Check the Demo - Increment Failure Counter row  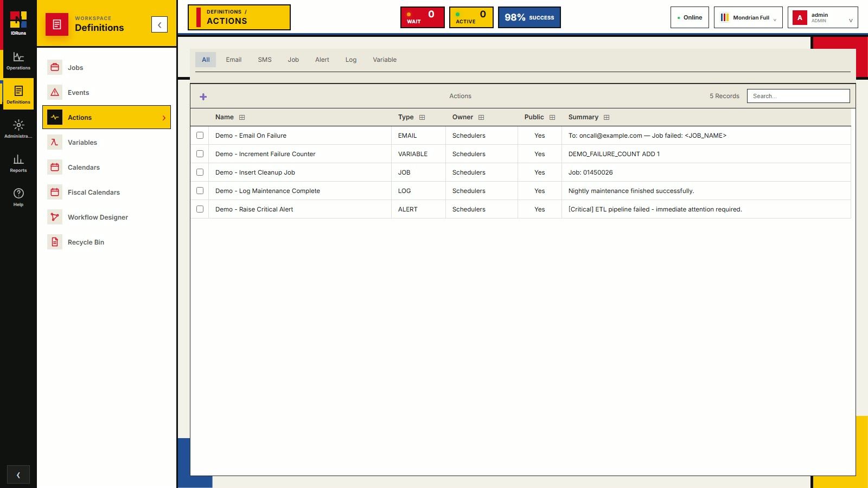pos(200,154)
